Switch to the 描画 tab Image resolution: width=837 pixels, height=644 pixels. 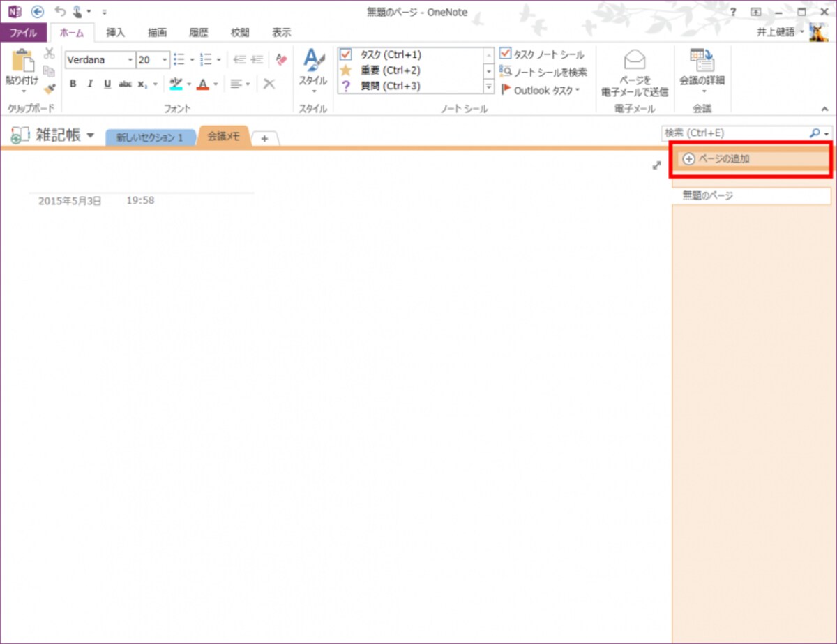click(157, 32)
